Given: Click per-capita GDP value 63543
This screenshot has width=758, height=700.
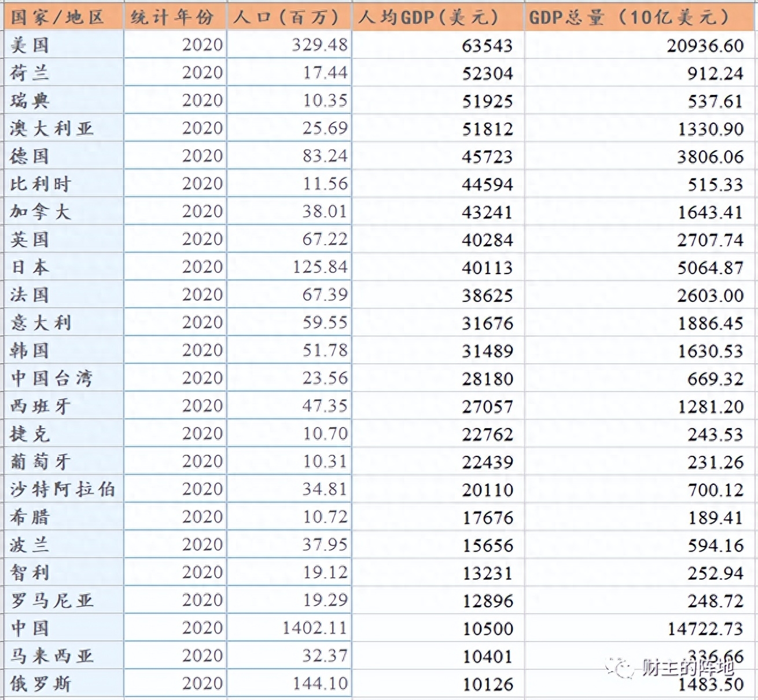Looking at the screenshot, I should click(x=487, y=46).
